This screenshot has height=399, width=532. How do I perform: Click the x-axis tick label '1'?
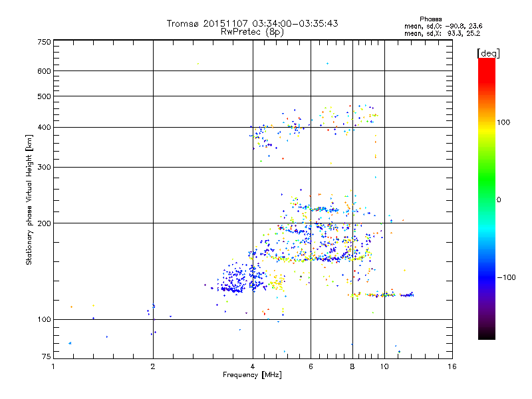(53, 366)
